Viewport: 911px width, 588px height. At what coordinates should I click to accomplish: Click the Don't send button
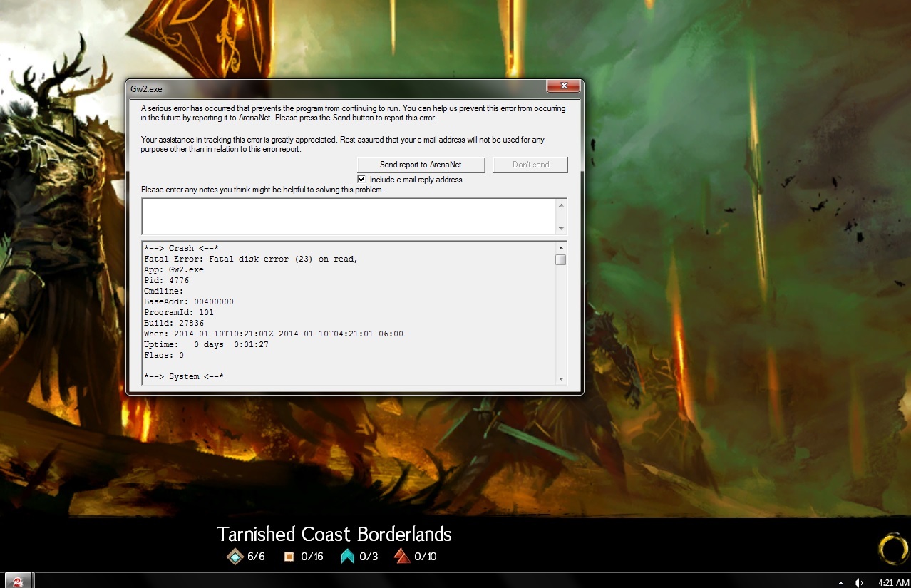pos(530,165)
